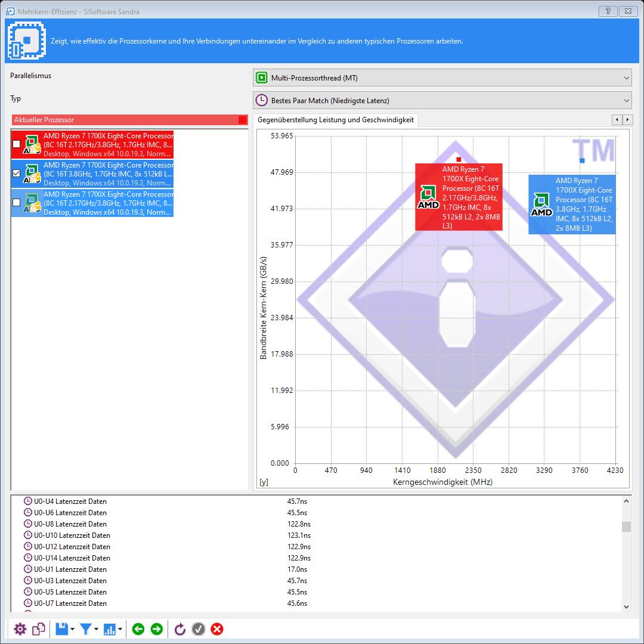Go forward with the green right arrow
The height and width of the screenshot is (644, 644).
pyautogui.click(x=157, y=629)
